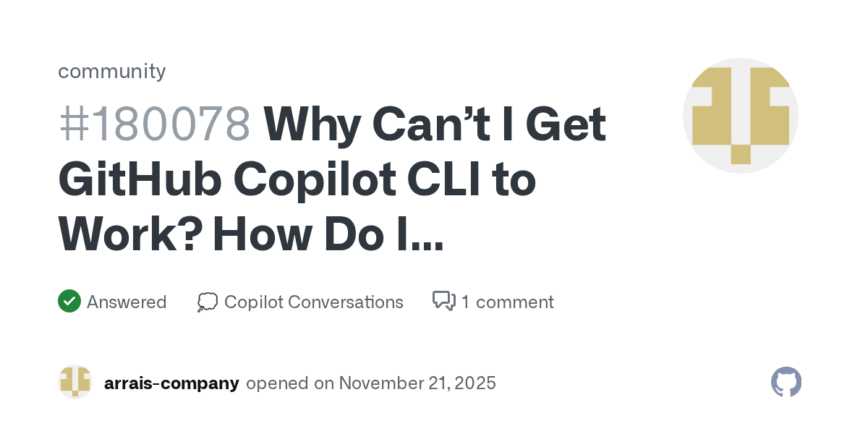This screenshot has width=868, height=434.
Task: Click the green Answered checkmark icon
Action: click(x=69, y=301)
